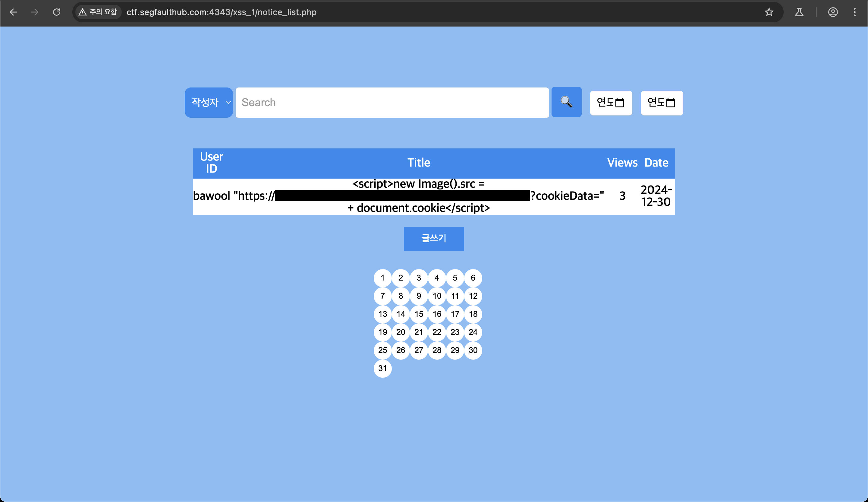Go to pagination page 1
868x502 pixels.
coord(382,278)
